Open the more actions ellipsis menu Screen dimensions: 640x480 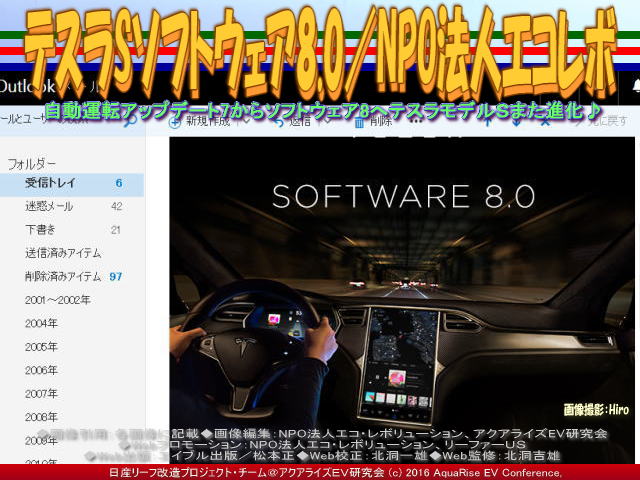[x=416, y=121]
